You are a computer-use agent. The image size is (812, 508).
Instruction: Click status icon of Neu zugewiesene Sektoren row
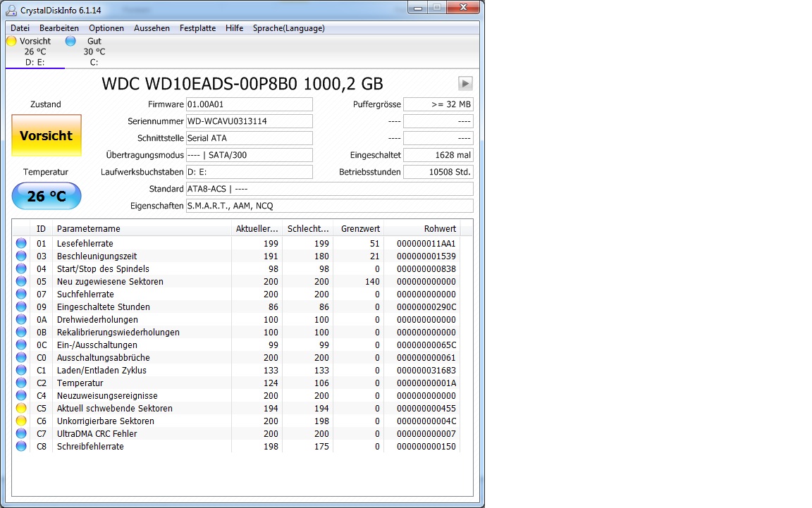coord(20,281)
